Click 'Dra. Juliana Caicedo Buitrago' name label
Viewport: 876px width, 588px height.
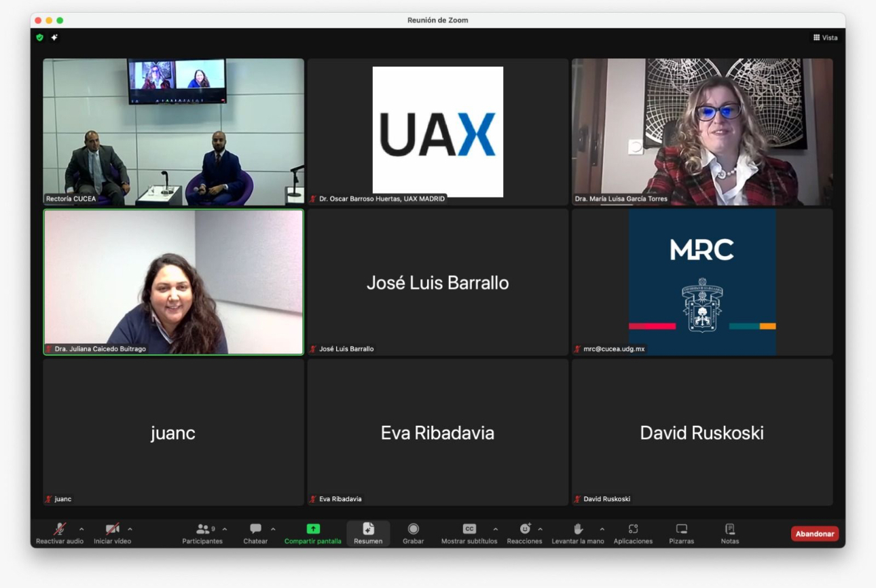tap(100, 349)
